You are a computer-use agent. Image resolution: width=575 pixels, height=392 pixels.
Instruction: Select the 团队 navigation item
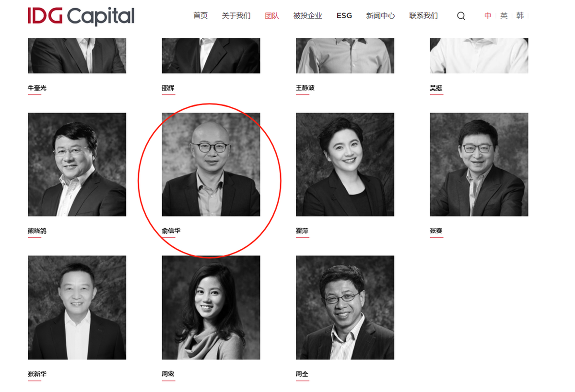point(272,15)
